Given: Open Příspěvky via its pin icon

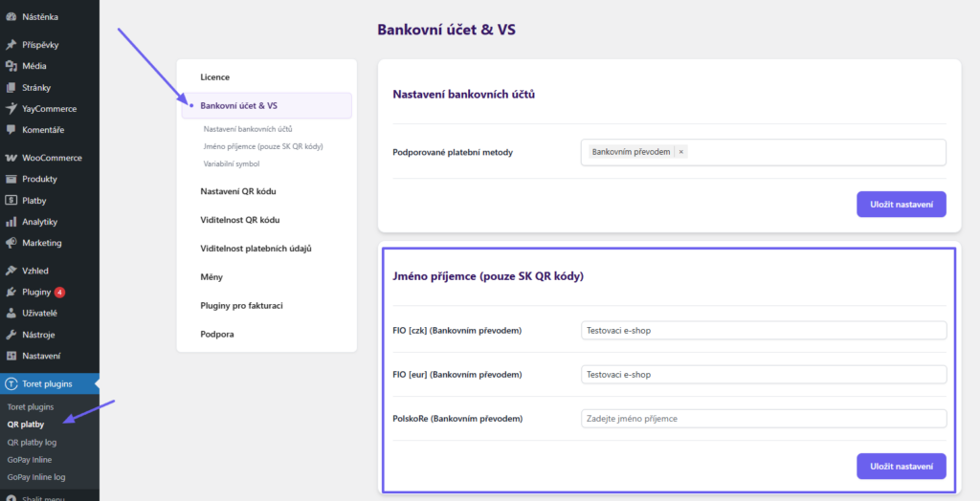Looking at the screenshot, I should click(x=11, y=45).
